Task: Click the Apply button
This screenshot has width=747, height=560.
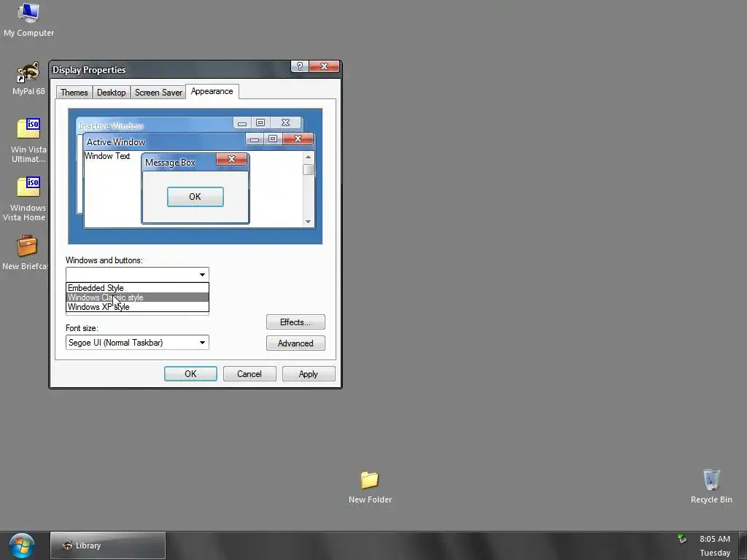Action: pos(309,374)
